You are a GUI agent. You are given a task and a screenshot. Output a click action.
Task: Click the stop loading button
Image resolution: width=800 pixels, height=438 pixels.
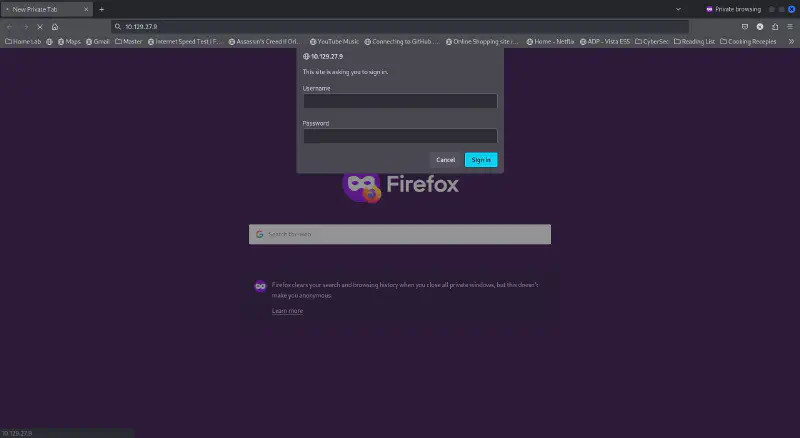pos(39,27)
